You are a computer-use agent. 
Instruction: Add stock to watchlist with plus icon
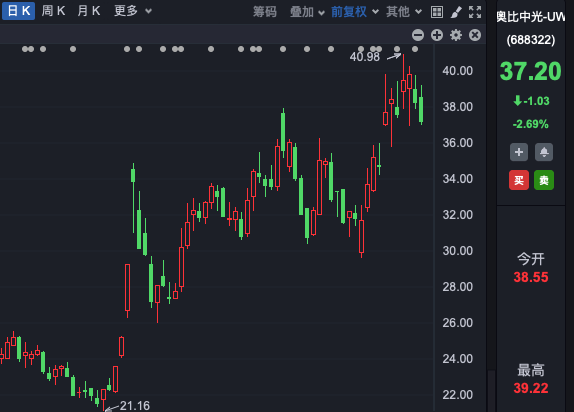pyautogui.click(x=519, y=152)
